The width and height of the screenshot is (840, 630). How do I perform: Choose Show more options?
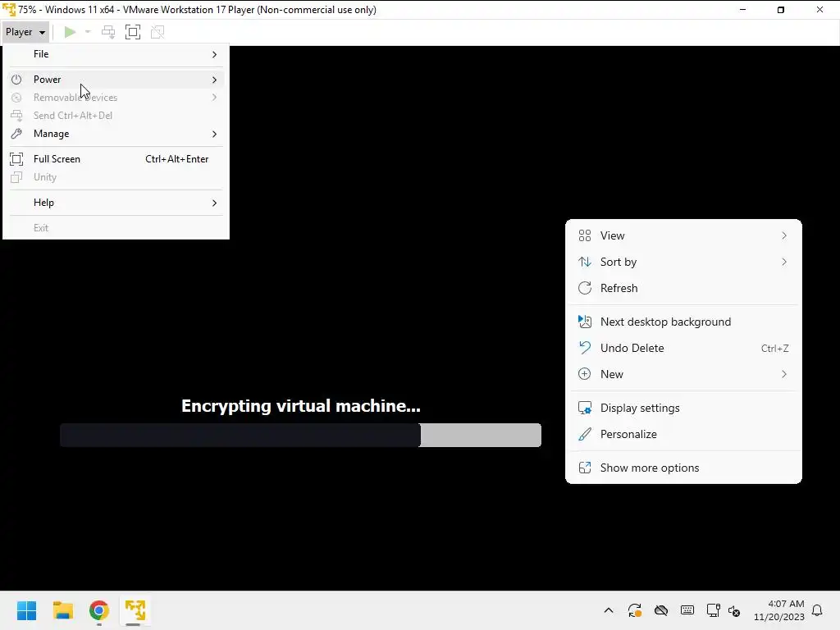pyautogui.click(x=683, y=468)
